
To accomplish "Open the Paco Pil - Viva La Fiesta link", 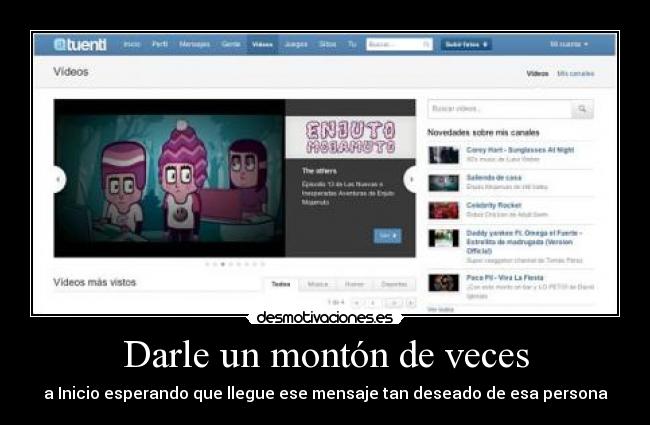I will click(x=504, y=277).
